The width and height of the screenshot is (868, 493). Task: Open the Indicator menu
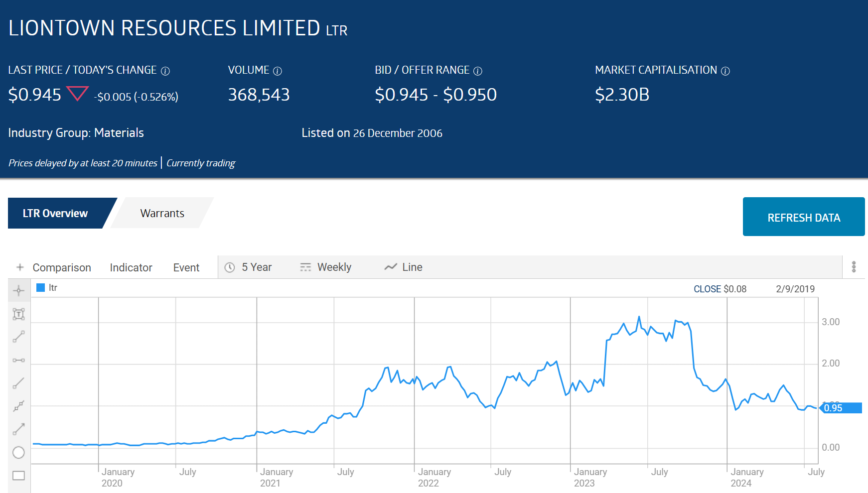tap(131, 268)
